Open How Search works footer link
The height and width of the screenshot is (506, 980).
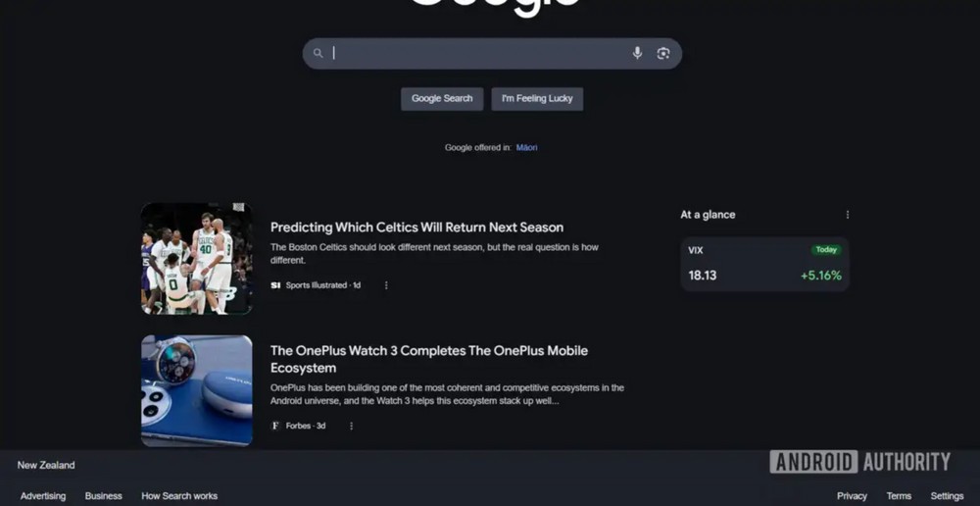click(179, 496)
